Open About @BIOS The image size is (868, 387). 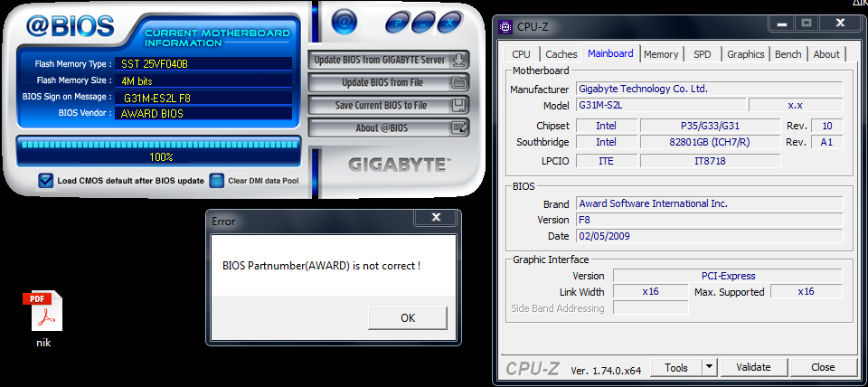(x=389, y=127)
